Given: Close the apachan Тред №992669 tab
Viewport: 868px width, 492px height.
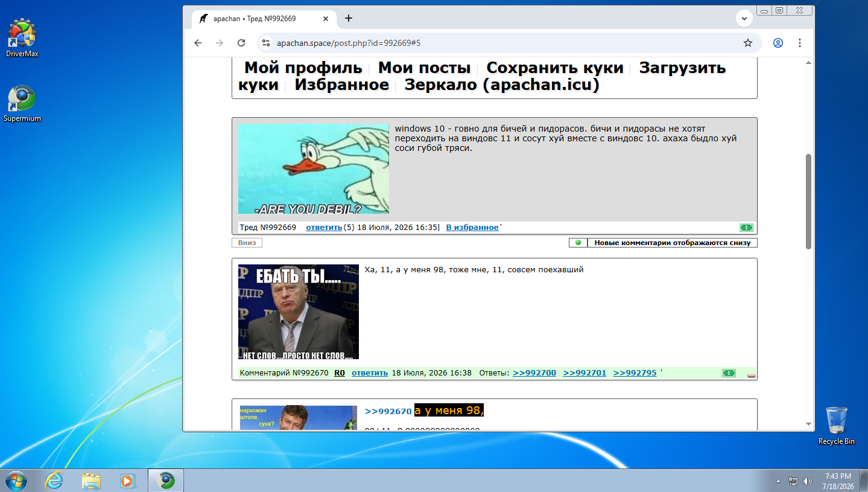Looking at the screenshot, I should click(326, 19).
